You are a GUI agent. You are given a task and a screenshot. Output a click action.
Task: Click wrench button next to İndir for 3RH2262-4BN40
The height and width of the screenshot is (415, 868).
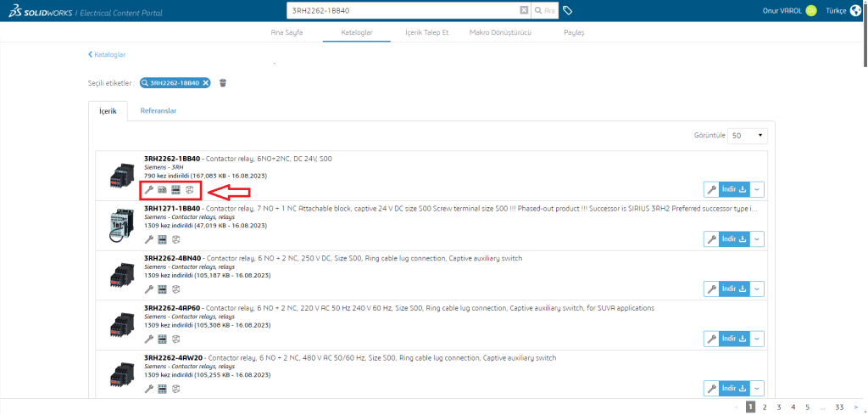(x=712, y=289)
